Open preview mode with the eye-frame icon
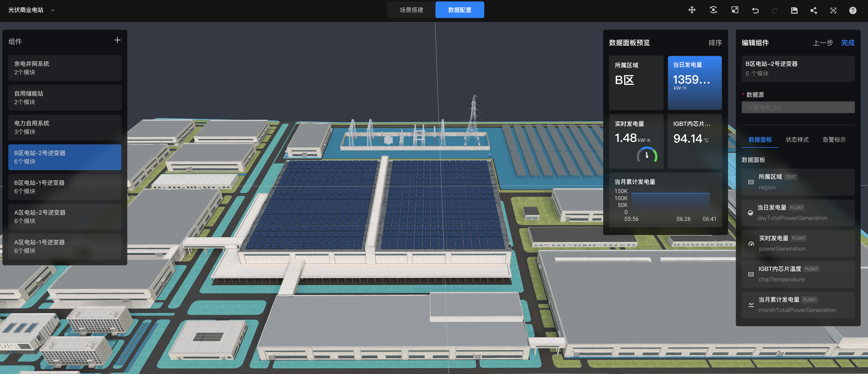The width and height of the screenshot is (868, 374). (833, 10)
